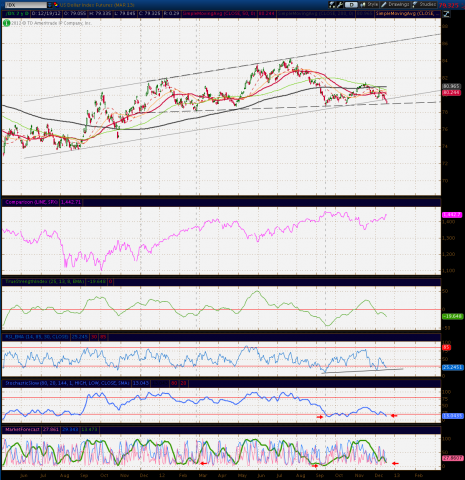Click the pencil icon on Drawings
The width and height of the screenshot is (465, 480).
[x=384, y=5]
